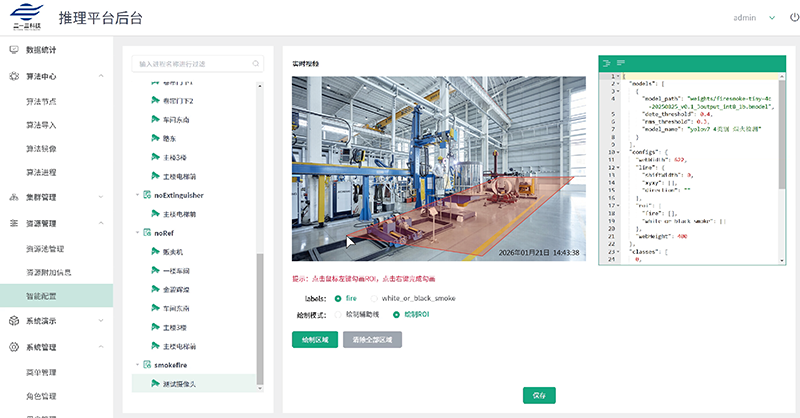Click the camera icon beside 测试摄像头

pyautogui.click(x=155, y=382)
